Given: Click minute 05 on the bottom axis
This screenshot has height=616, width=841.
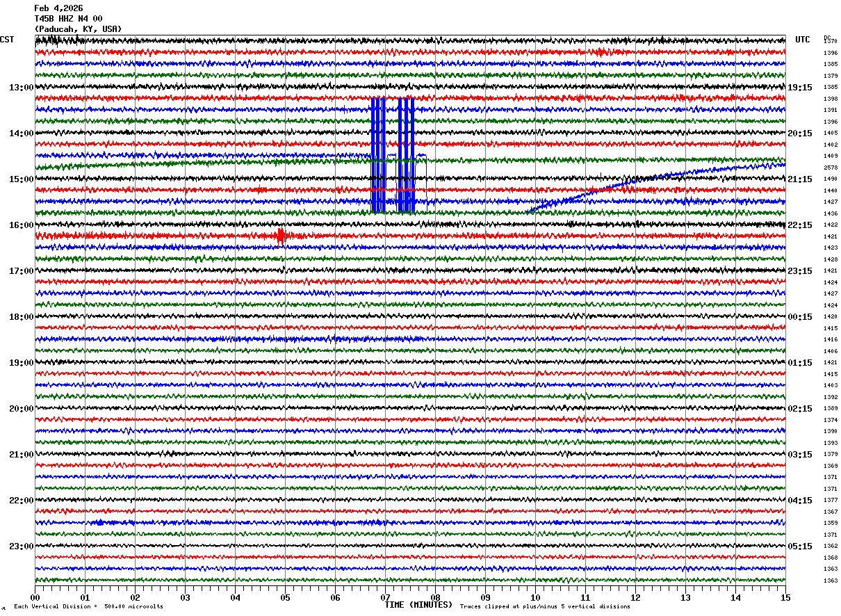Looking at the screenshot, I should (x=285, y=597).
